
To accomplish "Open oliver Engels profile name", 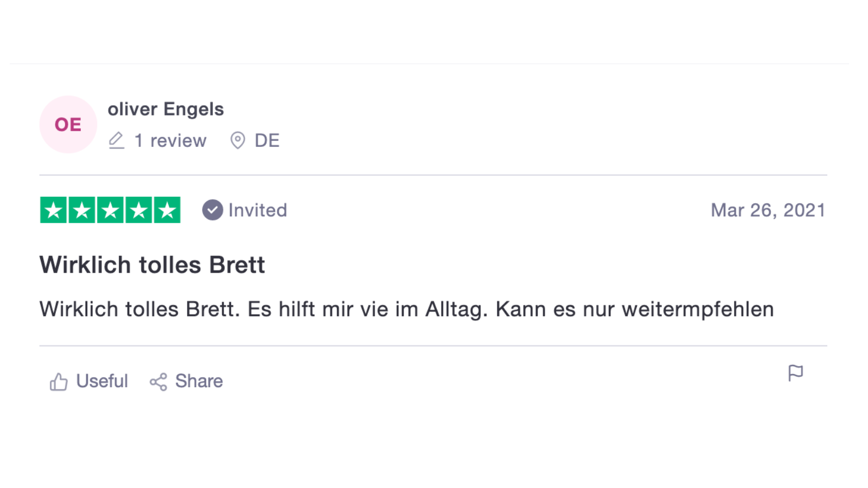I will (x=165, y=109).
